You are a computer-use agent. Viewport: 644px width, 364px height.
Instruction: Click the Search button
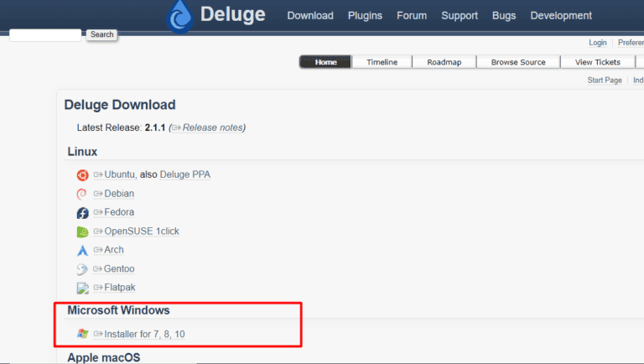[x=101, y=34]
